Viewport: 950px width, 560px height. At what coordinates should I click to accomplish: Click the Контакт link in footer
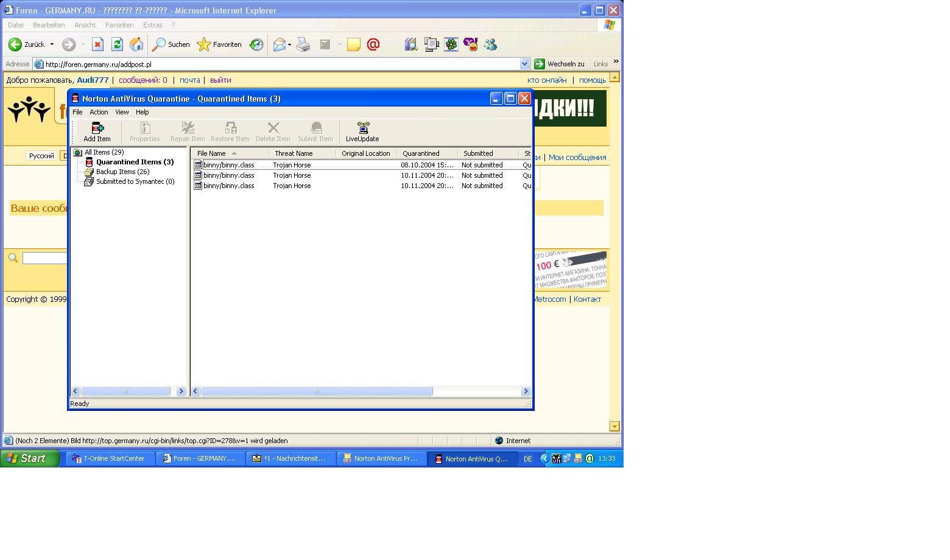[x=587, y=299]
